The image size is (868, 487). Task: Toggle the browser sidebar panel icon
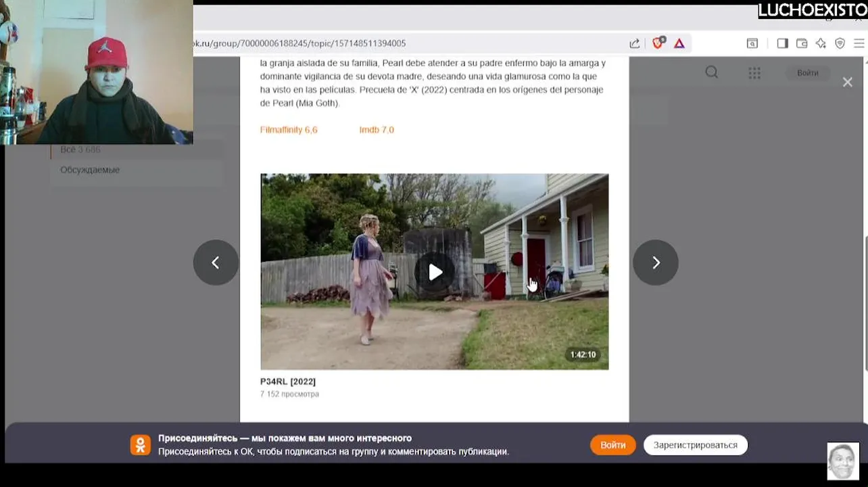782,43
